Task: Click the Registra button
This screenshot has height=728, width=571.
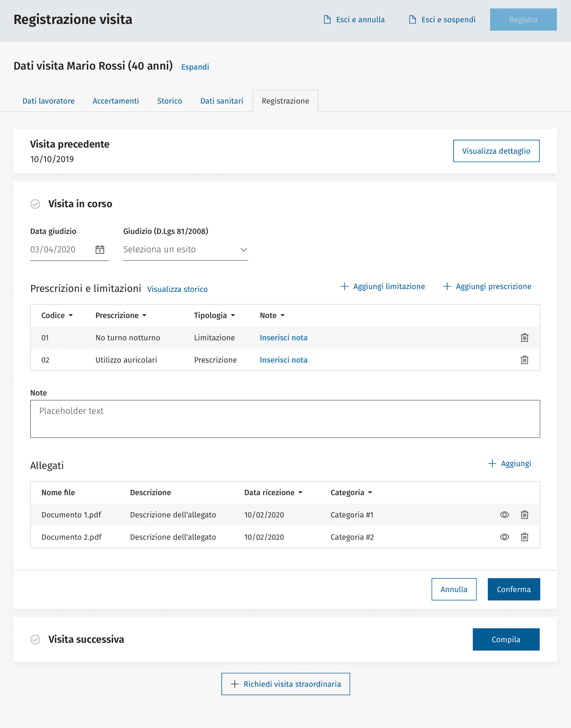Action: pyautogui.click(x=523, y=20)
